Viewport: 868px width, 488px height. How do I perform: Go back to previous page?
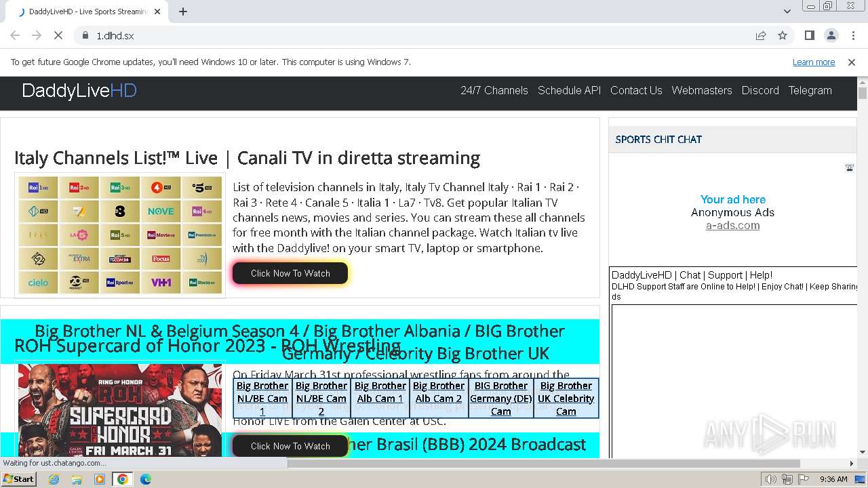15,35
